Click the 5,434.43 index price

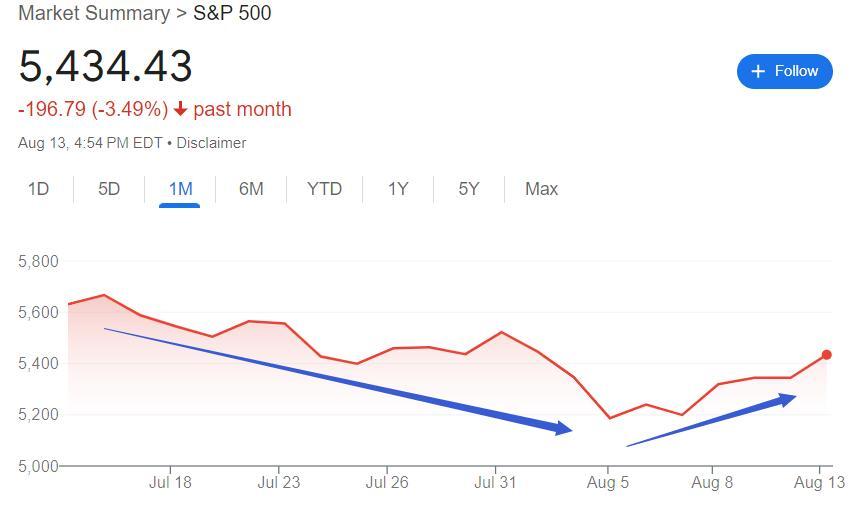pyautogui.click(x=105, y=67)
